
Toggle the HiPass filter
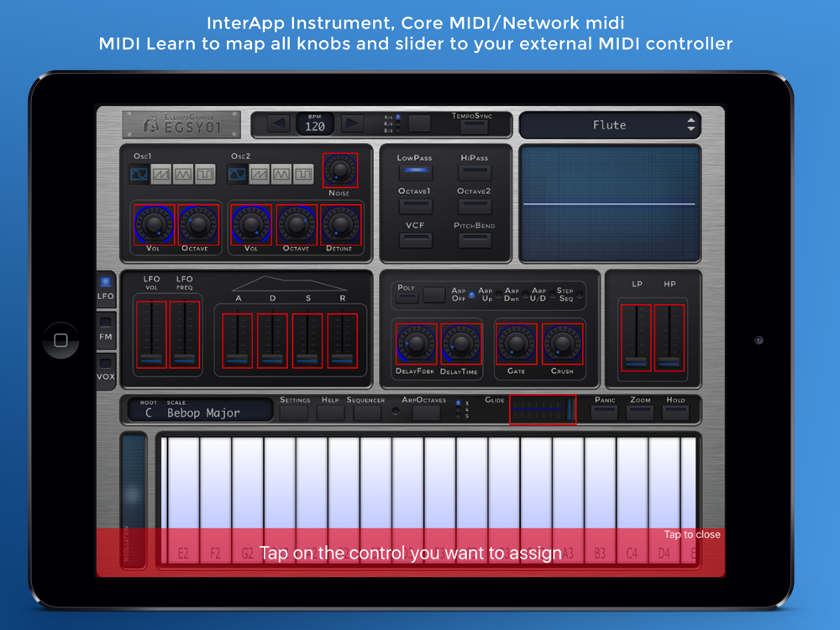point(475,172)
